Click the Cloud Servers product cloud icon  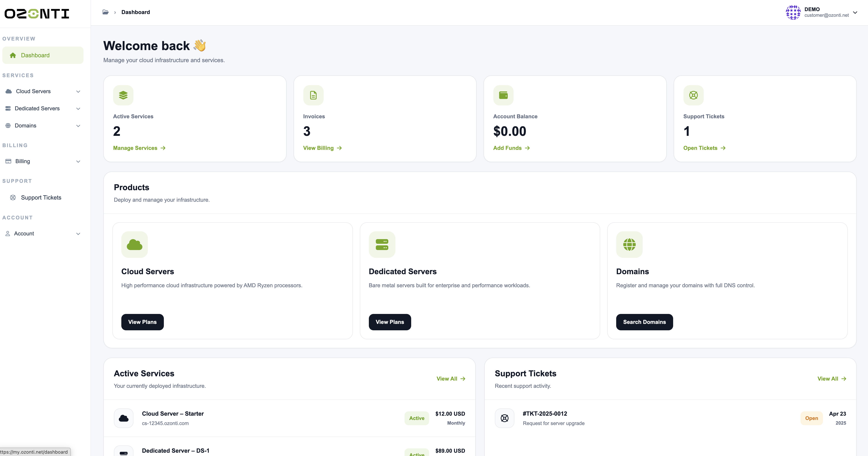tap(134, 245)
